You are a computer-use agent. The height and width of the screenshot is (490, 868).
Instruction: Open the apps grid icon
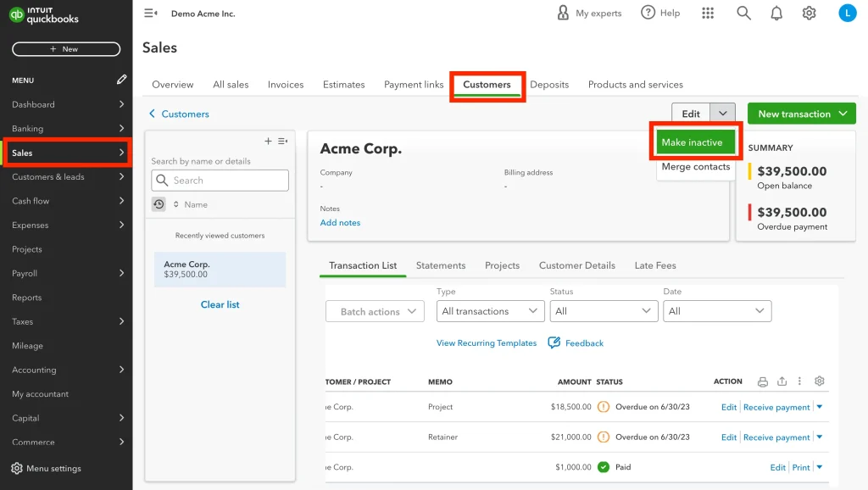(x=708, y=13)
